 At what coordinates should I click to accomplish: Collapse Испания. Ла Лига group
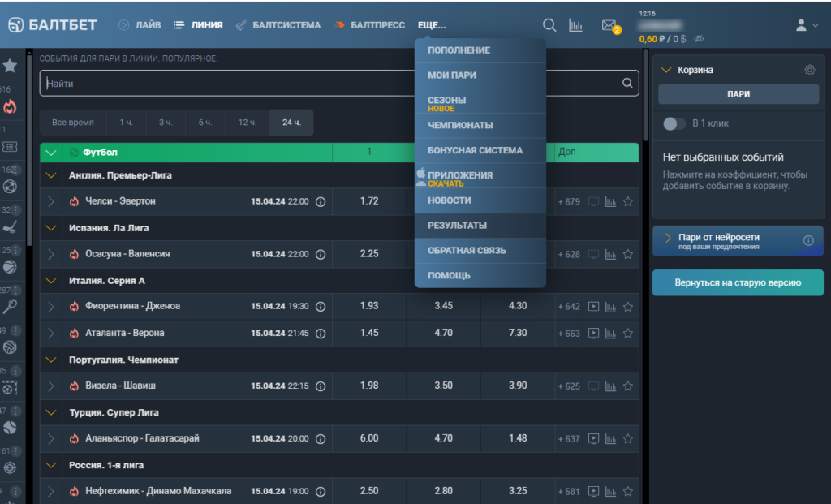point(51,228)
